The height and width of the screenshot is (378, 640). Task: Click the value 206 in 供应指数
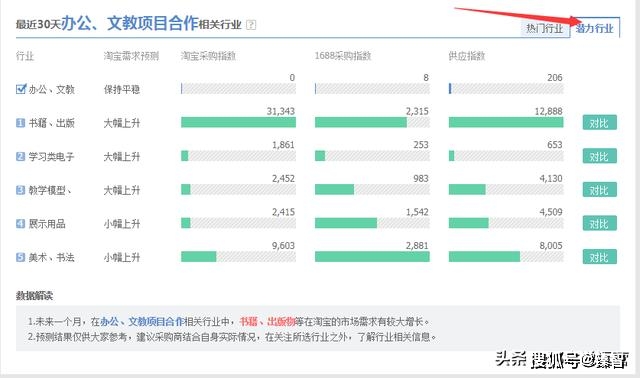point(555,78)
